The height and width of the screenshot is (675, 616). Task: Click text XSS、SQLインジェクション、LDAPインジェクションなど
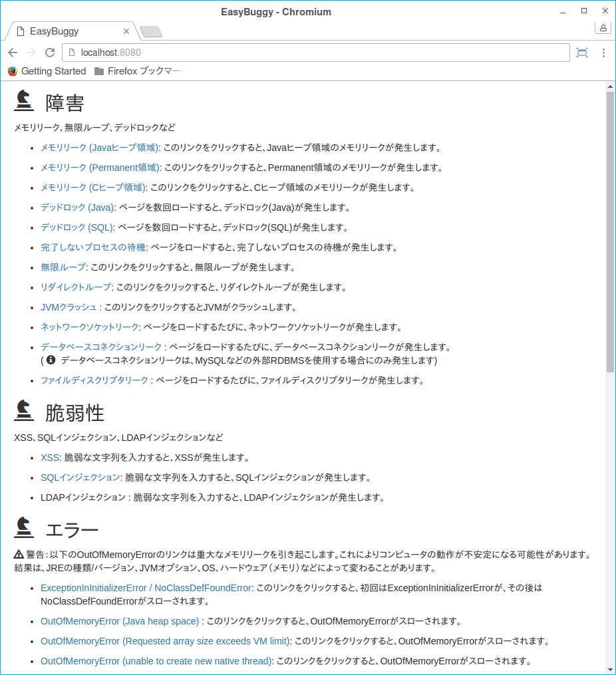pyautogui.click(x=119, y=438)
